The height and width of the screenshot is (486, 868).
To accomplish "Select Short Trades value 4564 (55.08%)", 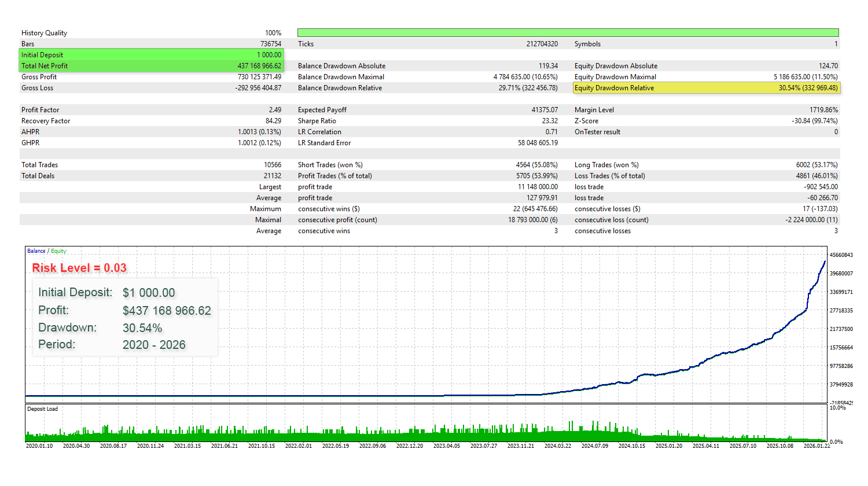I will pos(537,165).
